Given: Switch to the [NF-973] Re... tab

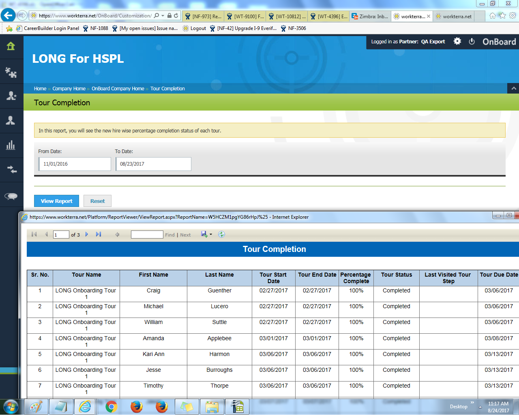Looking at the screenshot, I should pos(203,16).
